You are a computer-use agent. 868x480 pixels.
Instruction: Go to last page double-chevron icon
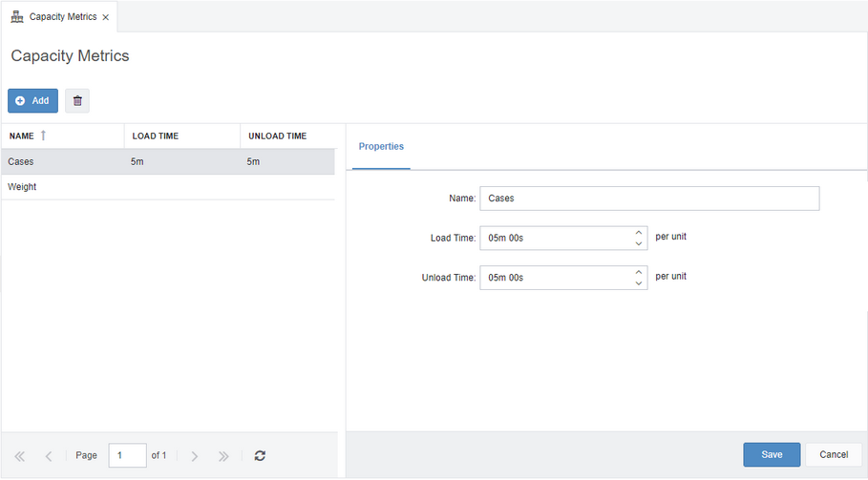(223, 456)
